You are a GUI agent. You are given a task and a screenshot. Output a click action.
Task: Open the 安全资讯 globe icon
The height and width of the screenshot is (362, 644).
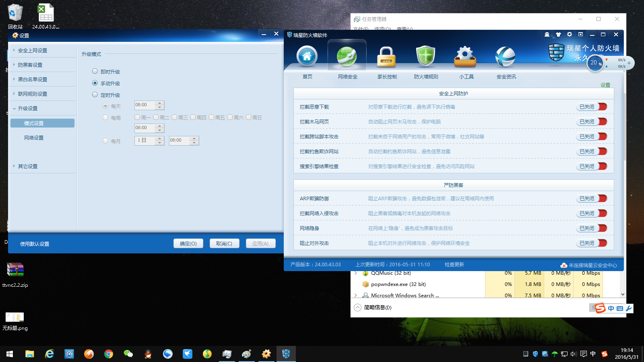point(505,56)
